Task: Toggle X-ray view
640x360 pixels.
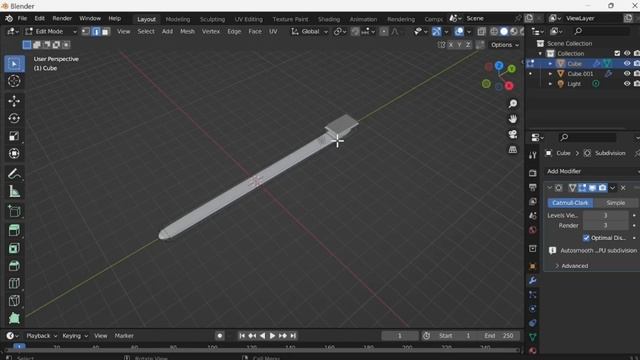Action: (482, 31)
